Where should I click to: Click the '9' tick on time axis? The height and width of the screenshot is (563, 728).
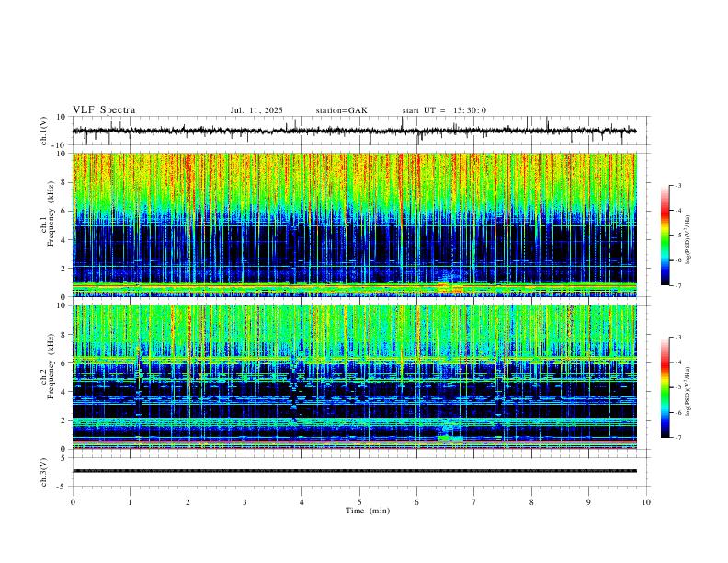(588, 502)
